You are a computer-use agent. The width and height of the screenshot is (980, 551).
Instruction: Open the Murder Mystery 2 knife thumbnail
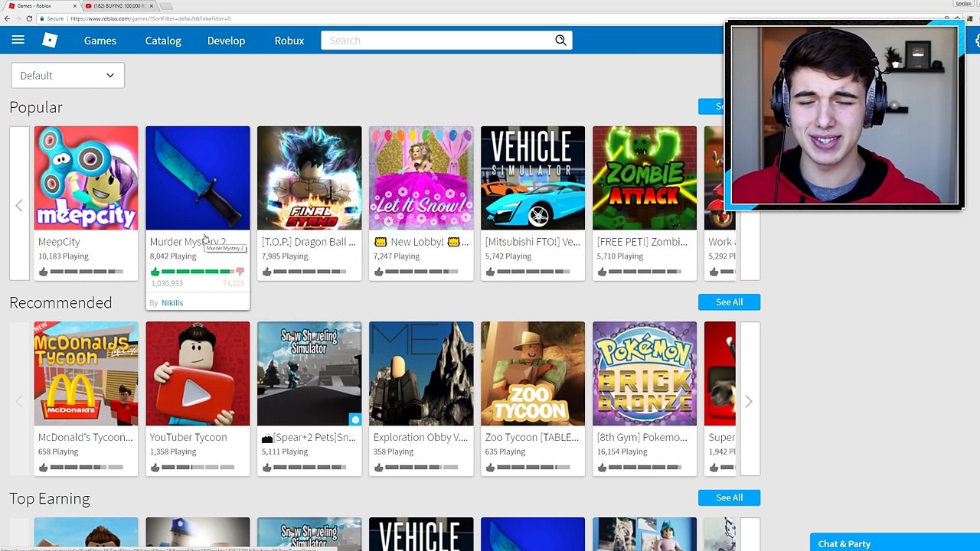[x=198, y=178]
